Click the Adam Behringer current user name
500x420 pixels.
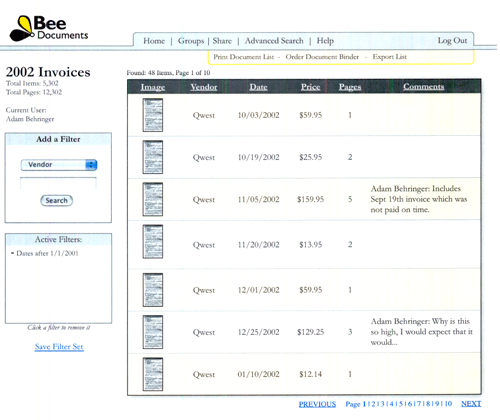tap(30, 119)
